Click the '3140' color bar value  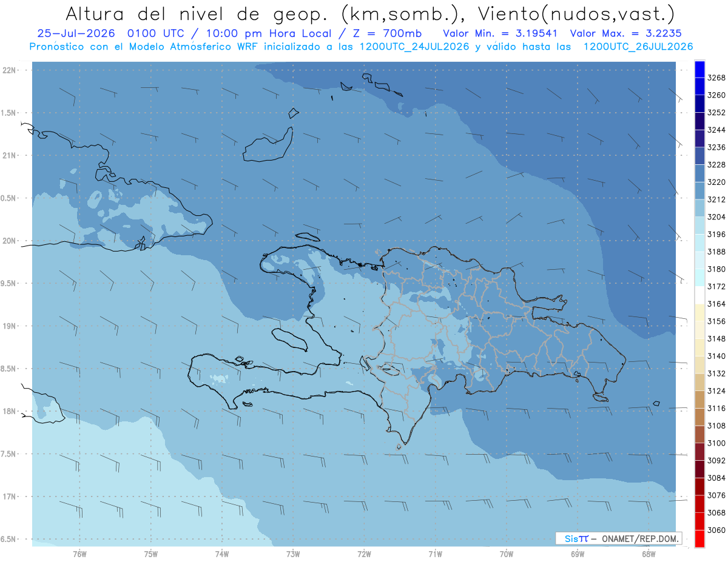point(716,356)
